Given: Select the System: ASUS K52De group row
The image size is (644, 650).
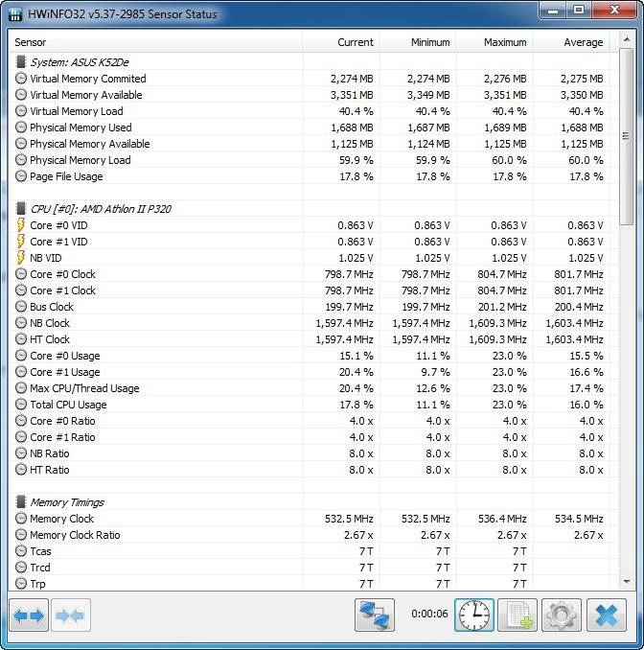Looking at the screenshot, I should point(312,62).
